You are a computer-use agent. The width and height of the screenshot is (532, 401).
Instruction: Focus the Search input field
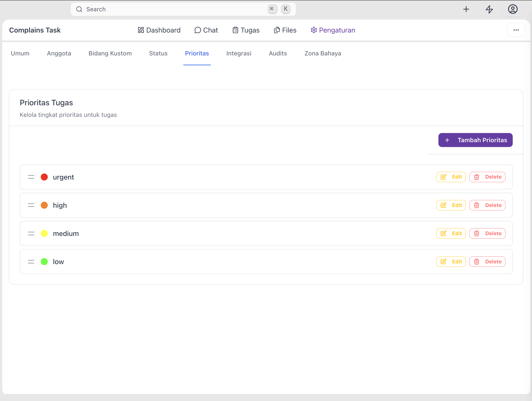(183, 9)
